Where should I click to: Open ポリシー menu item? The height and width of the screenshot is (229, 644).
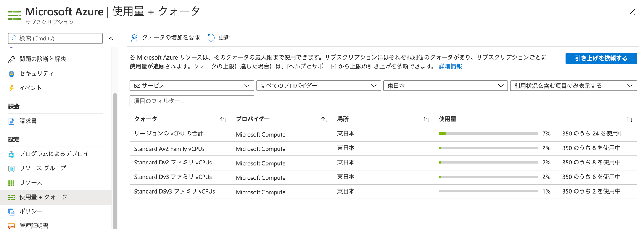tap(31, 211)
